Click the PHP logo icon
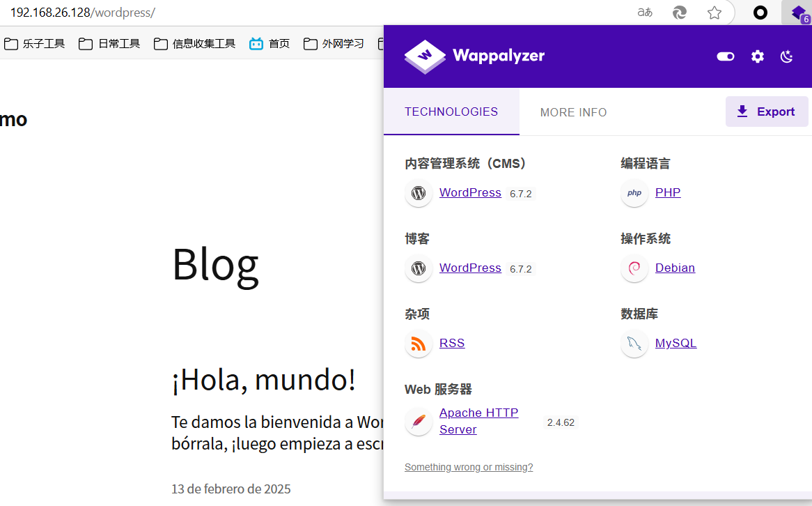 coord(634,193)
